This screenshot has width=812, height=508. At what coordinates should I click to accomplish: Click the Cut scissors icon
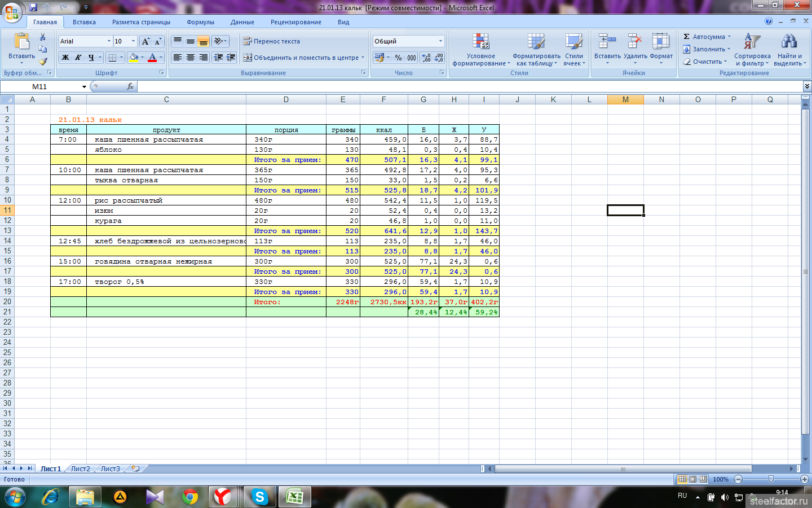43,37
